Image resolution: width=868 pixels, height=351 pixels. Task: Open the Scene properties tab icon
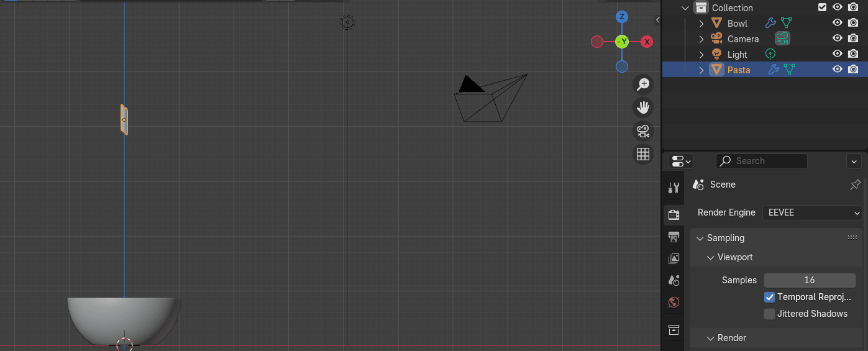674,280
